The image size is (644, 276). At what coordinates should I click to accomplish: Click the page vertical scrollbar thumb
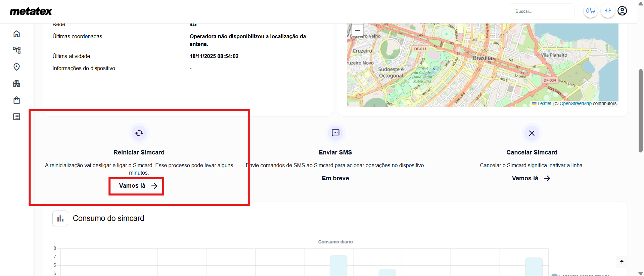pyautogui.click(x=641, y=111)
